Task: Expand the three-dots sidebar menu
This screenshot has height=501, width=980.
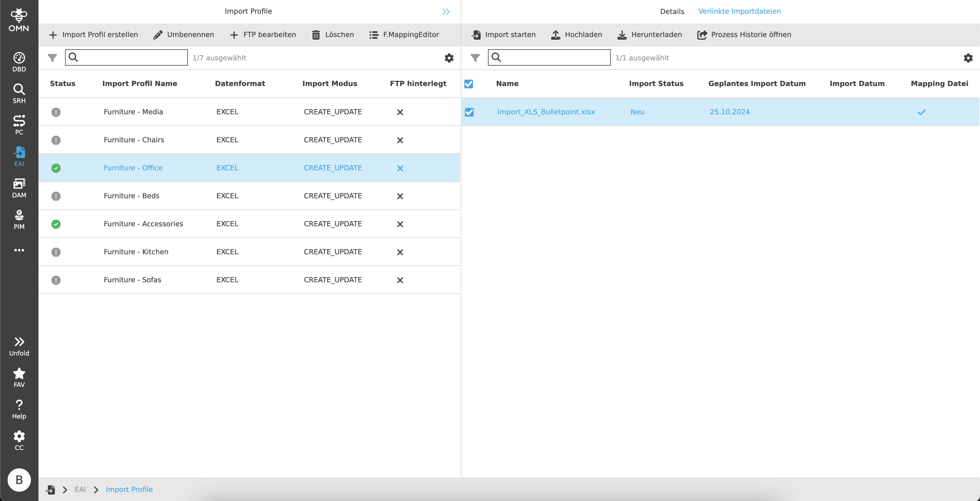Action: pos(19,250)
